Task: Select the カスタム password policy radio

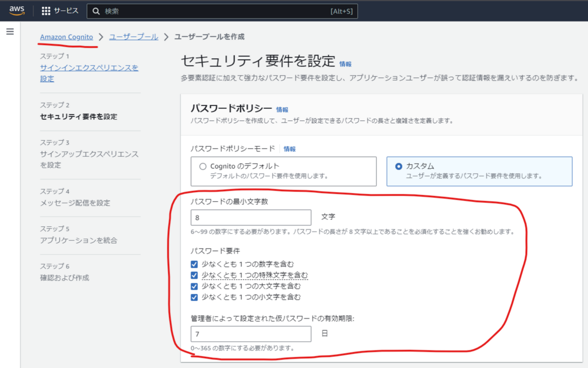Action: click(x=398, y=166)
